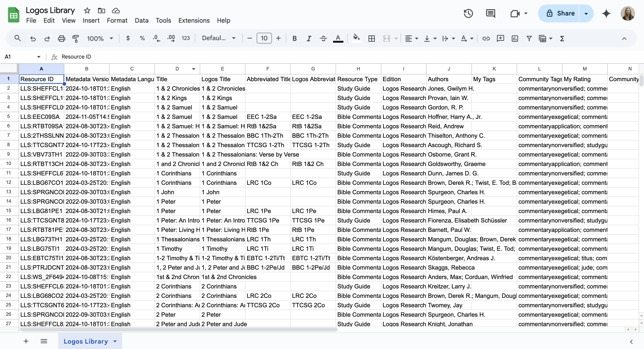644x349 pixels.
Task: Increase decimal places
Action: click(x=171, y=38)
